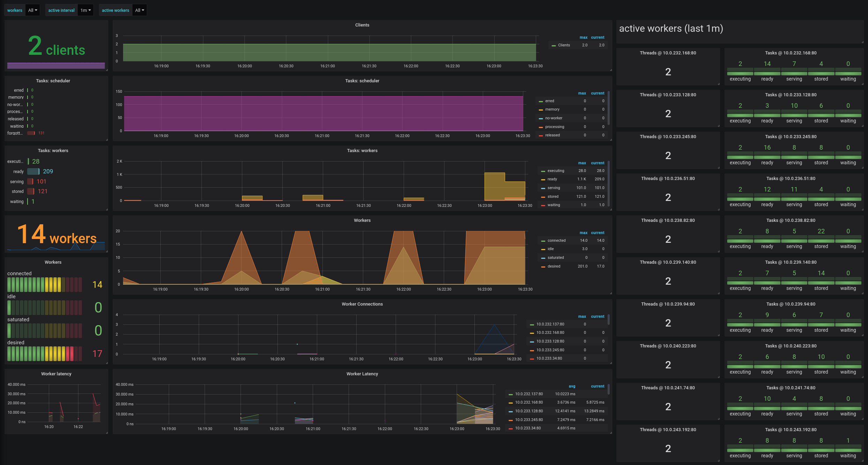The image size is (868, 465).
Task: Click color icon for 10.0.232.168:80 in Worker Connections legend
Action: (x=532, y=333)
